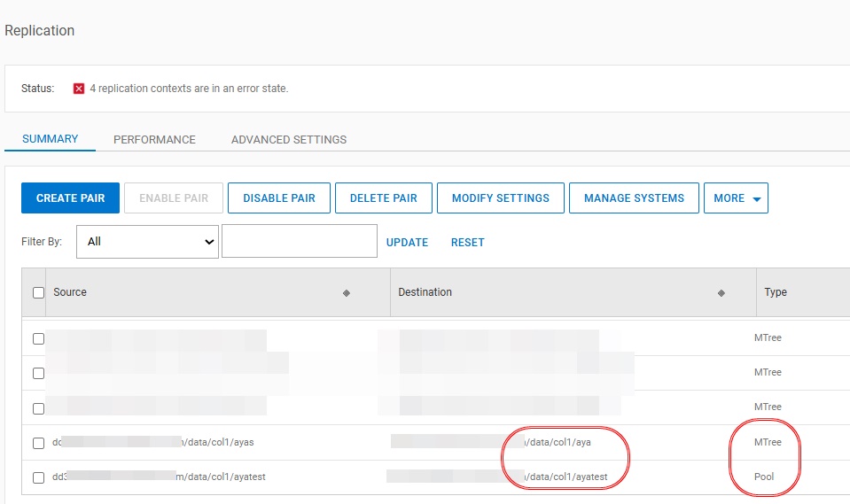Viewport: 850px width, 504px height.
Task: Click the Replication page title
Action: pyautogui.click(x=40, y=30)
